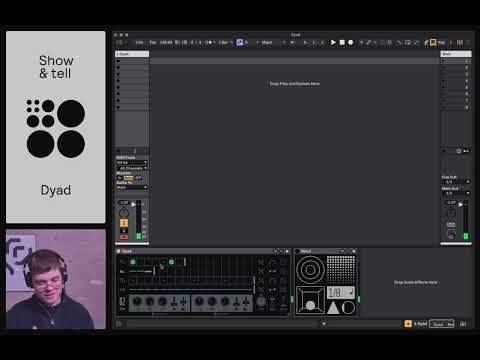The width and height of the screenshot is (480, 360).
Task: Arm the Dyad track with red record button
Action: pyautogui.click(x=124, y=237)
